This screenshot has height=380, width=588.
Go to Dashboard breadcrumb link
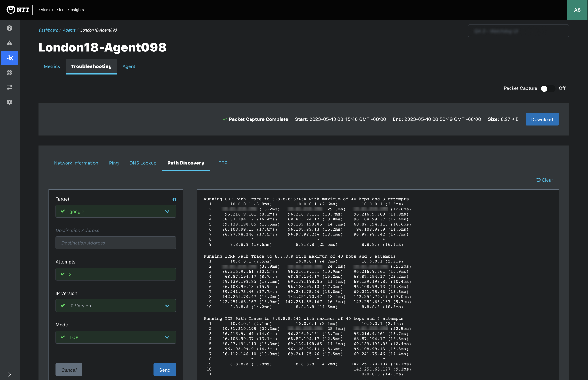48,30
